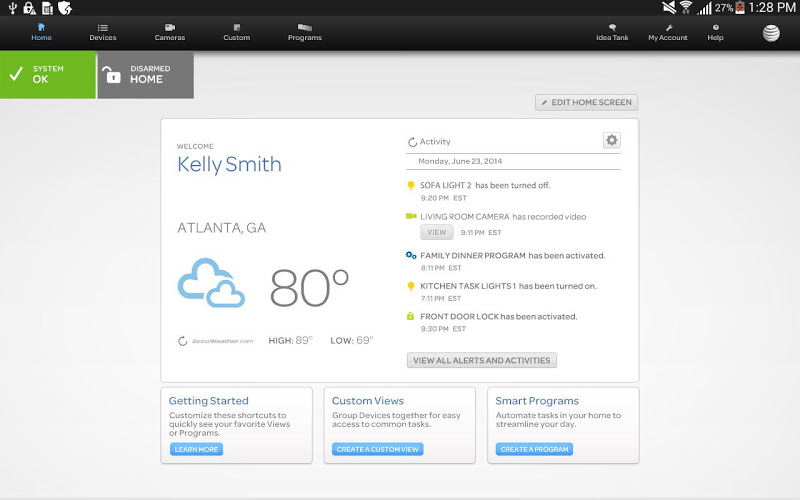The width and height of the screenshot is (800, 500).
Task: Select the Disarmed Home status tile
Action: (x=145, y=74)
